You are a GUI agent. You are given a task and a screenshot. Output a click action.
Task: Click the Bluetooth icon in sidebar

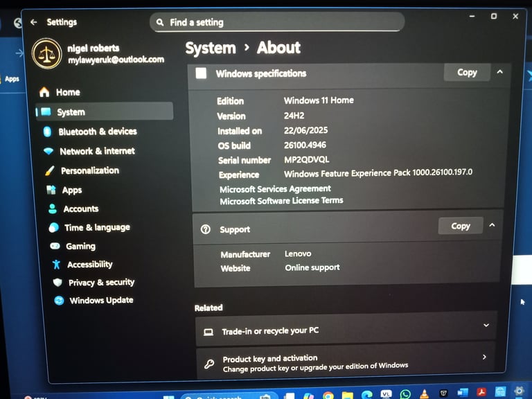click(47, 132)
